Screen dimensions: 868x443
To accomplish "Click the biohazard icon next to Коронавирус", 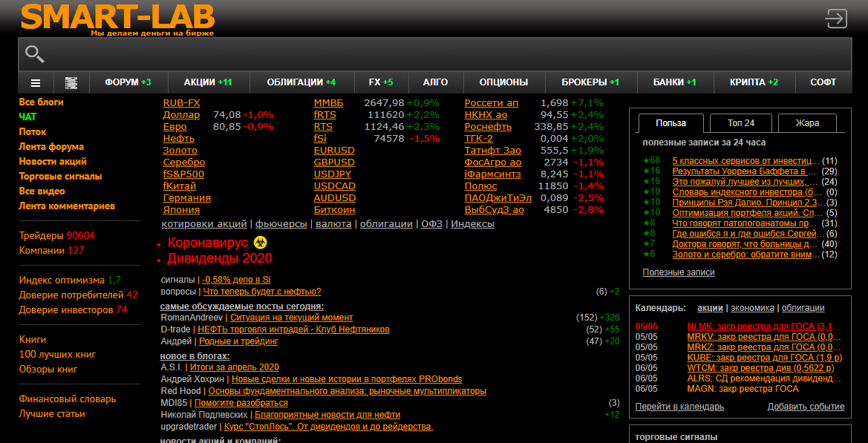I will pos(260,242).
